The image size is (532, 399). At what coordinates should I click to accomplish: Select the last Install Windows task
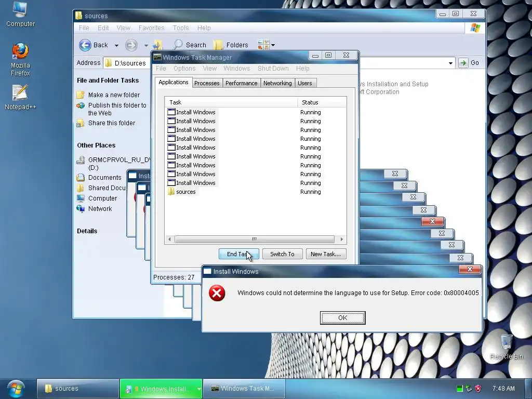coord(256,183)
